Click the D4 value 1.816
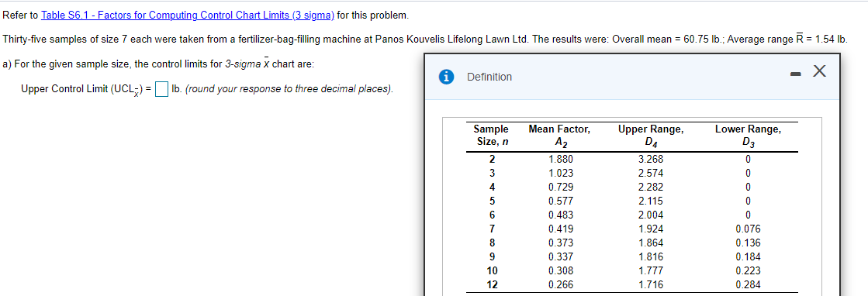This screenshot has width=868, height=296. (x=651, y=256)
